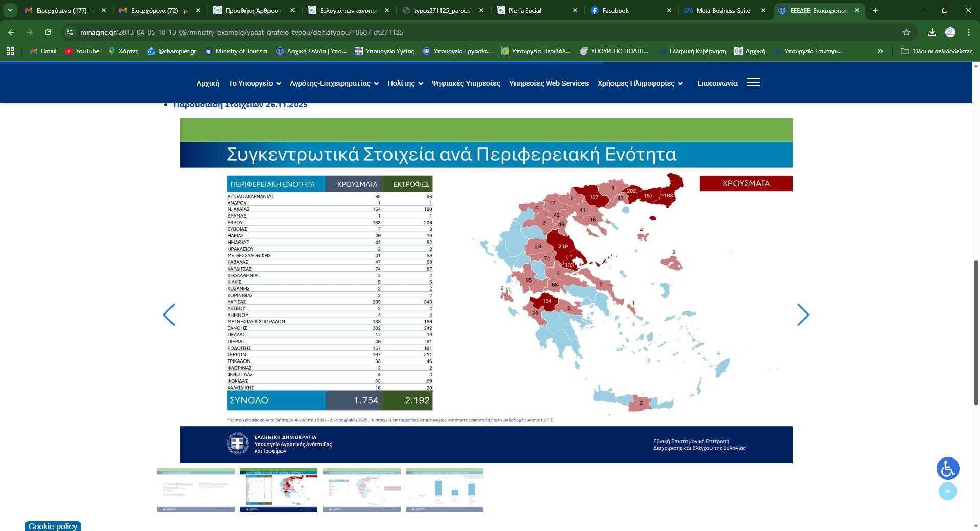
Task: Click the scroll-to-top round button
Action: (x=948, y=491)
